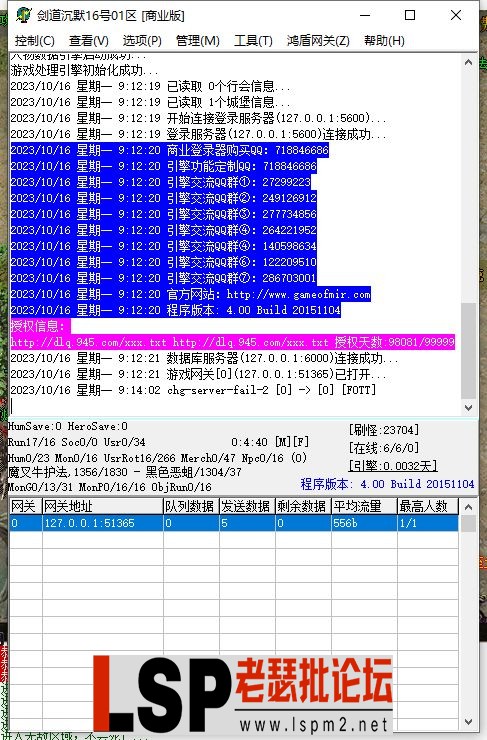The image size is (487, 740).
Task: Click the blue 程序版本 4.00 Build label
Action: pyautogui.click(x=387, y=484)
